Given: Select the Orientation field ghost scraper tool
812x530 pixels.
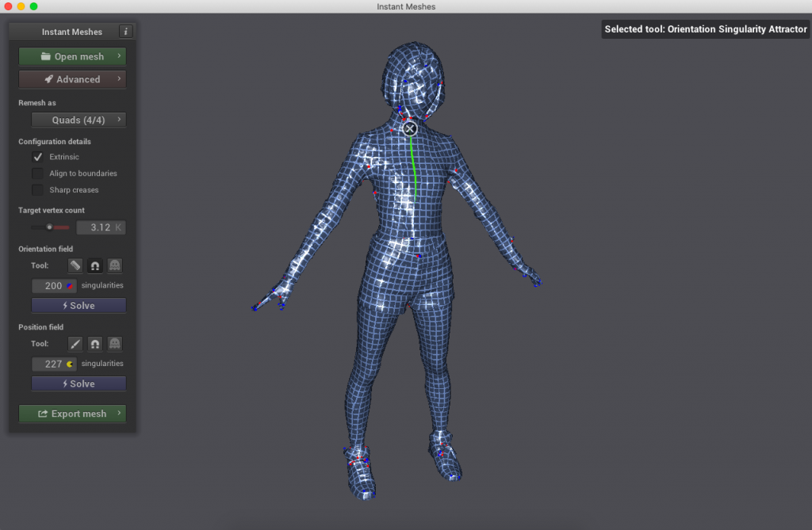Looking at the screenshot, I should tap(114, 265).
